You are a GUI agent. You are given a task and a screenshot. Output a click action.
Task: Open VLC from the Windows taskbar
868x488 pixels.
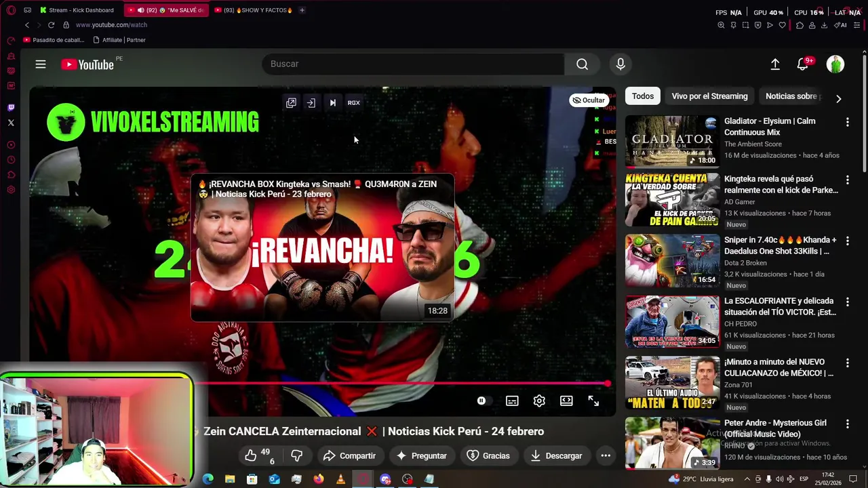(340, 479)
